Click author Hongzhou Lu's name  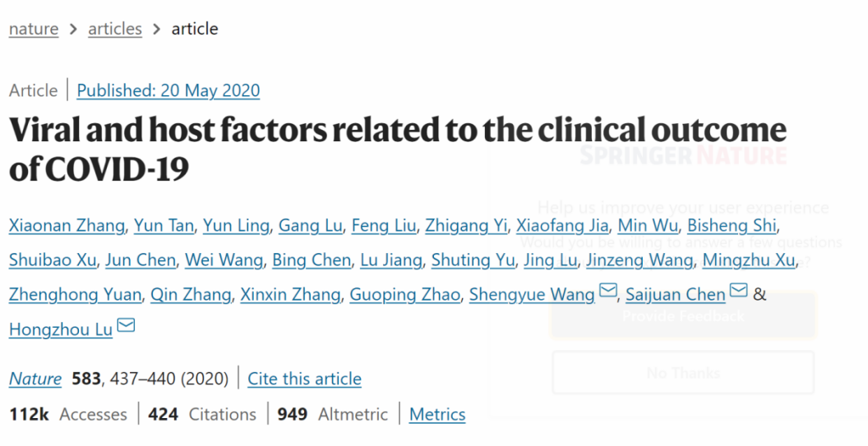coord(61,329)
